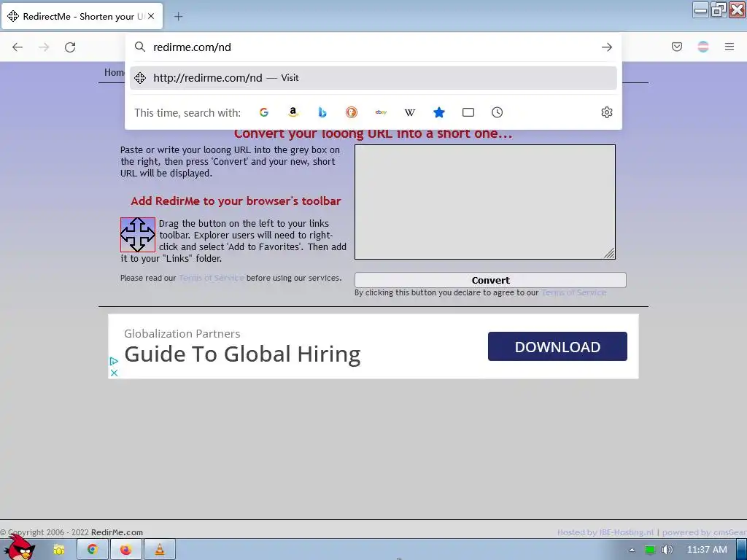Open the RedirMe.com footer link
Screen dimensions: 747x560
tap(117, 532)
